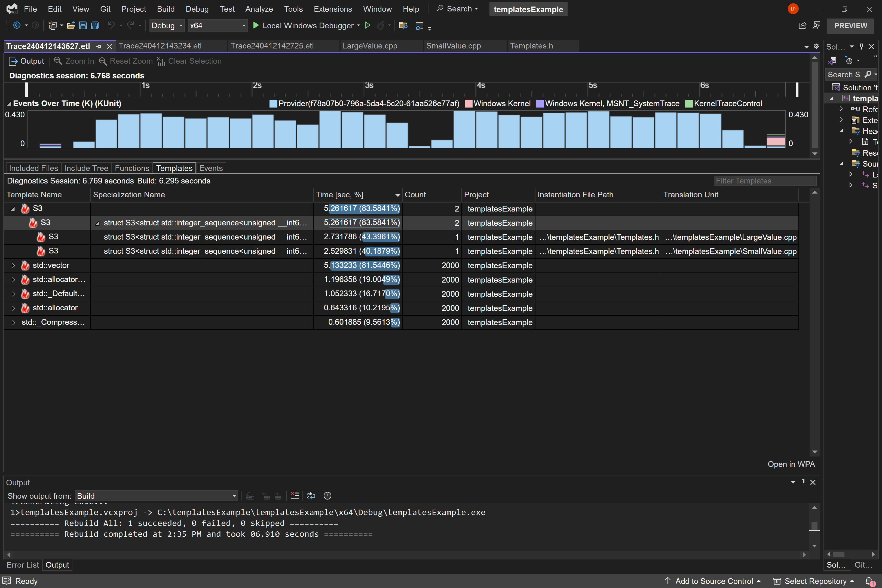Image resolution: width=882 pixels, height=588 pixels.
Task: Click the Hot Reload flame icon
Action: [x=381, y=26]
